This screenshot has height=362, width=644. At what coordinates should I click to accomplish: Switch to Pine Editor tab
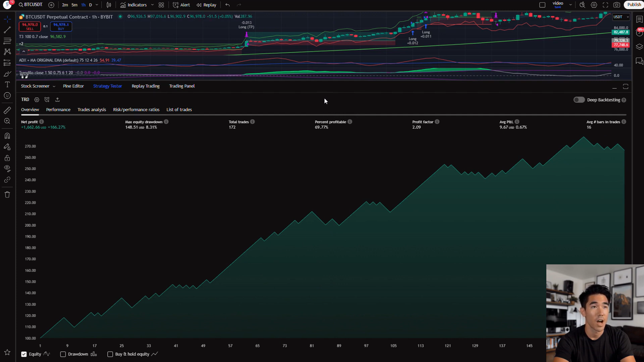[73, 86]
